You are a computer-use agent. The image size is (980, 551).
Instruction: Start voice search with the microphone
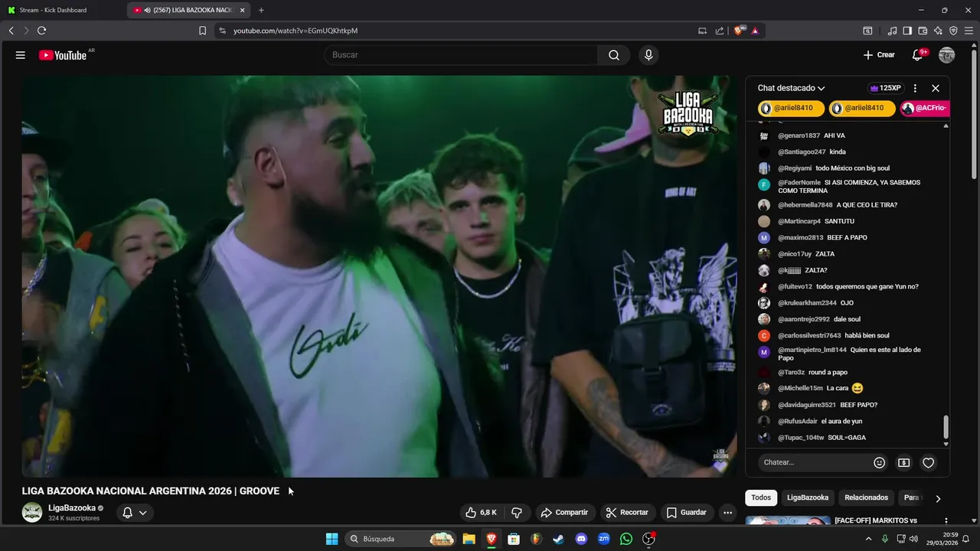648,55
